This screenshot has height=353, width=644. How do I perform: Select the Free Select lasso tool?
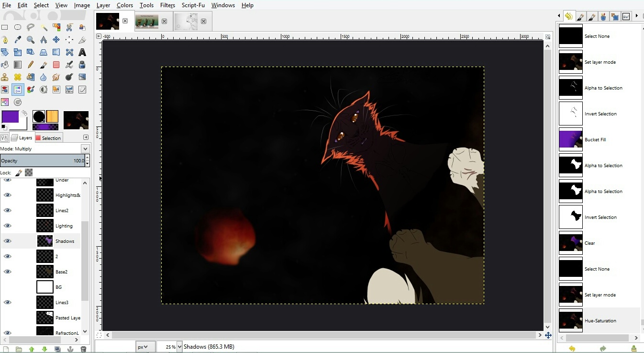31,27
